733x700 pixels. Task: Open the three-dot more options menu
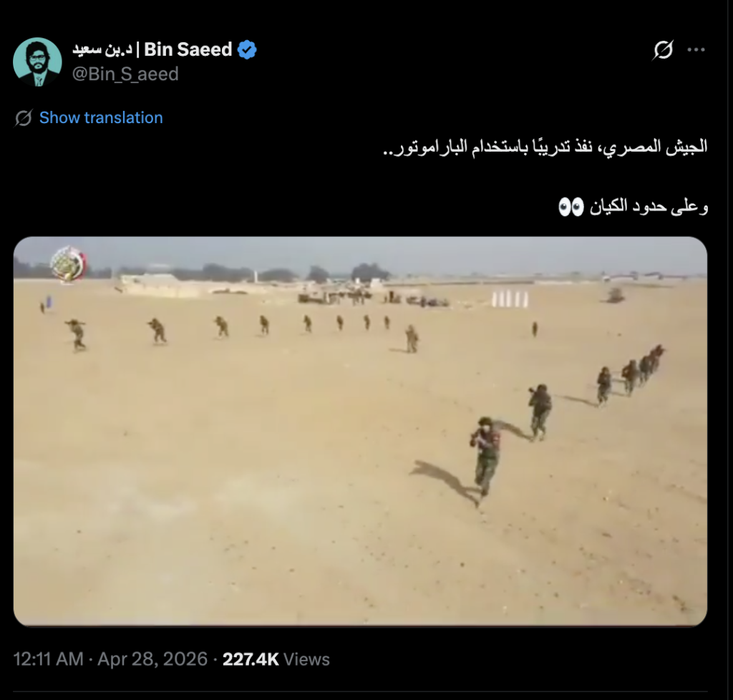696,49
